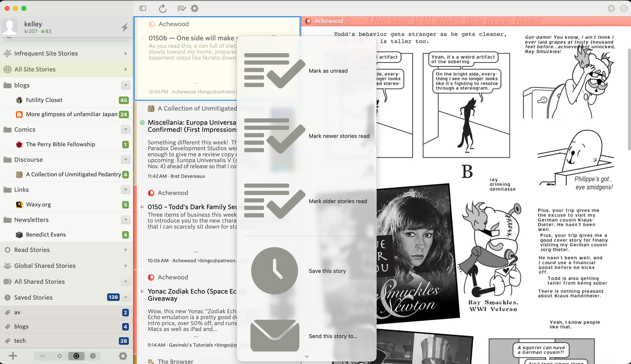Open the Saved Stories dropdown arrow
This screenshot has width=631, height=364.
pos(126,297)
